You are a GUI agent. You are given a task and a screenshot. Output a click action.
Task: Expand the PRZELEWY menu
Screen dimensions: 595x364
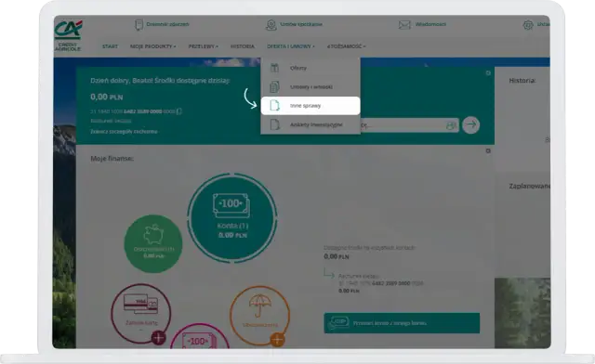pos(204,46)
